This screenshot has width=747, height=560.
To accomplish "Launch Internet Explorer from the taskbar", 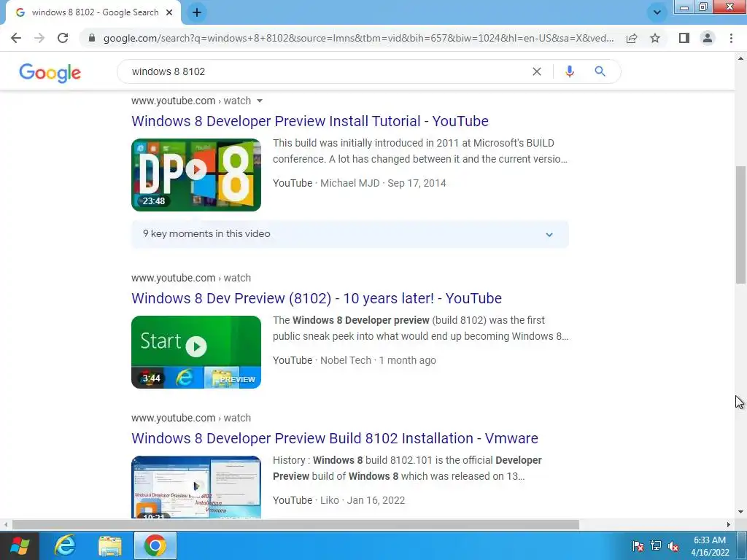I will [x=64, y=545].
